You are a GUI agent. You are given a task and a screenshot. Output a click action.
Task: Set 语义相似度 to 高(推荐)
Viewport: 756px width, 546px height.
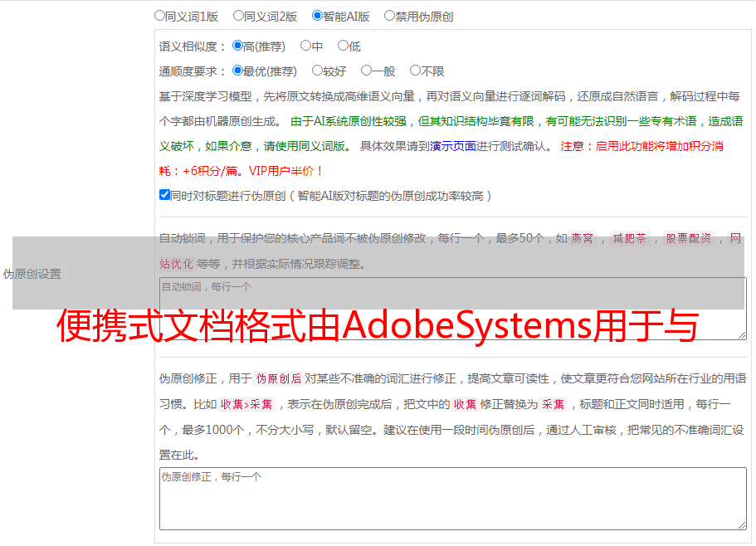coord(237,46)
